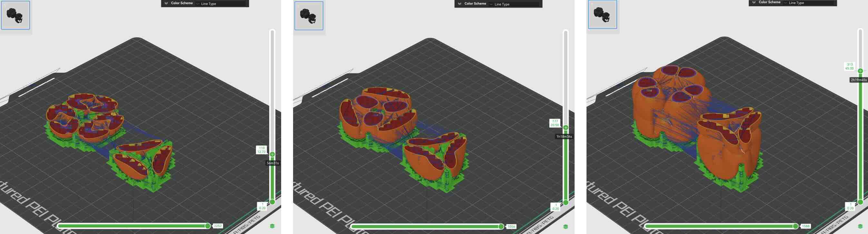Collapse the Color Scheme panel in middle preview
Image resolution: width=868 pixels, height=234 pixels.
coord(459,4)
